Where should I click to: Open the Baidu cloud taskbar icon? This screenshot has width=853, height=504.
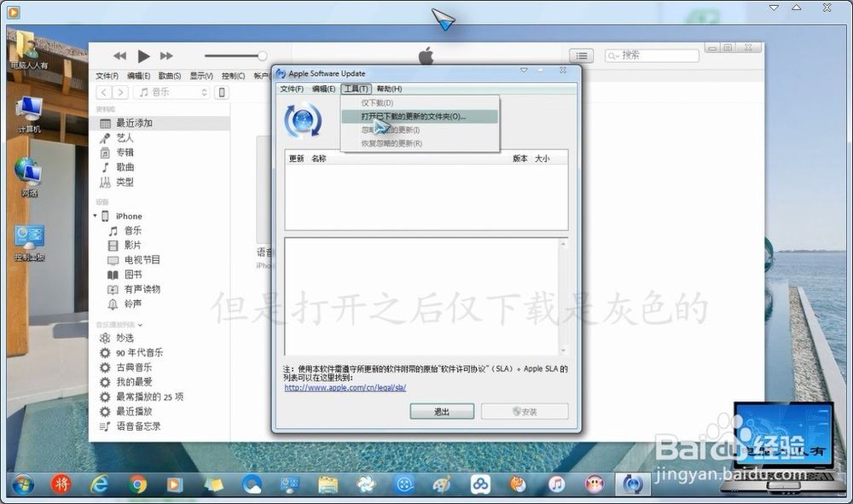(480, 484)
